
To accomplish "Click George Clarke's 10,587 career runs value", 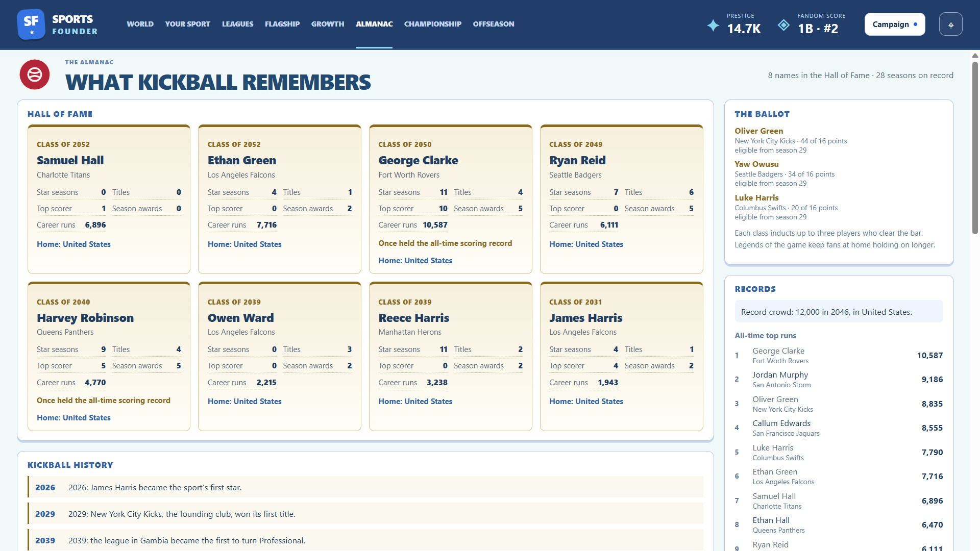I will pyautogui.click(x=435, y=225).
